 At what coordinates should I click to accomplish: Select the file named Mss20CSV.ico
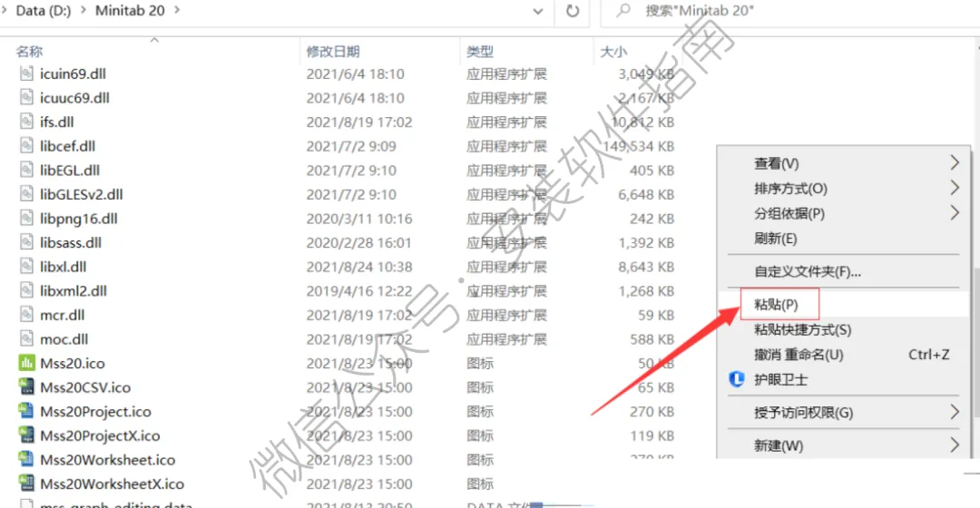click(85, 387)
